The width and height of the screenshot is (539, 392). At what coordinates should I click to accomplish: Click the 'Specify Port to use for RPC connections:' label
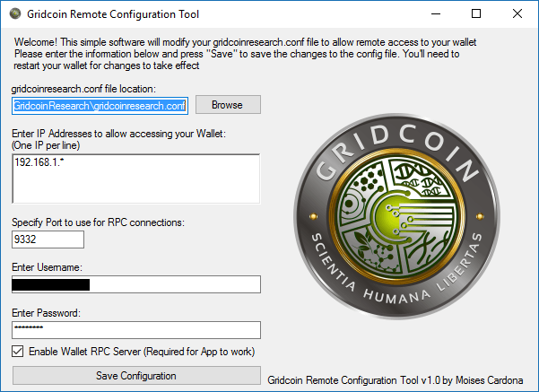(98, 222)
